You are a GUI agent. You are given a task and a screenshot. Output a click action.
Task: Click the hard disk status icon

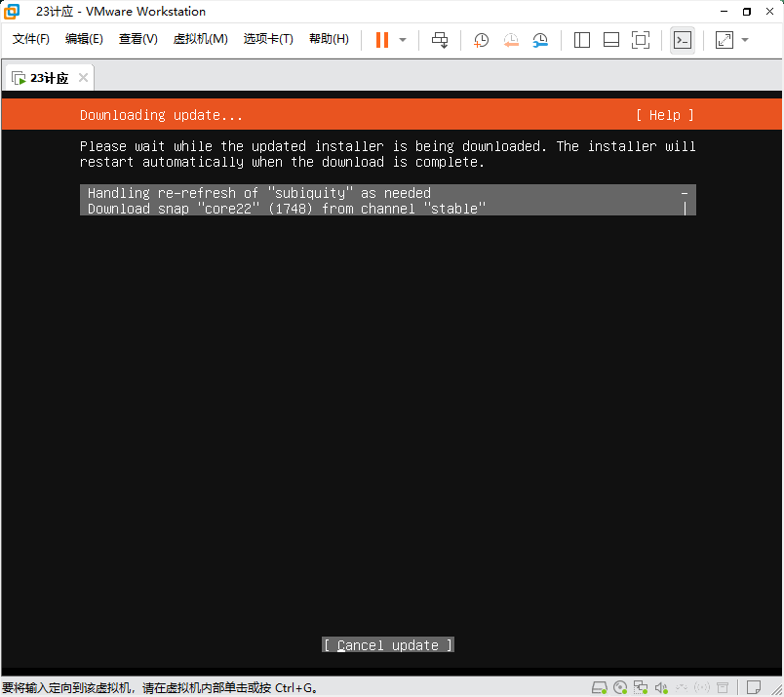pos(600,688)
